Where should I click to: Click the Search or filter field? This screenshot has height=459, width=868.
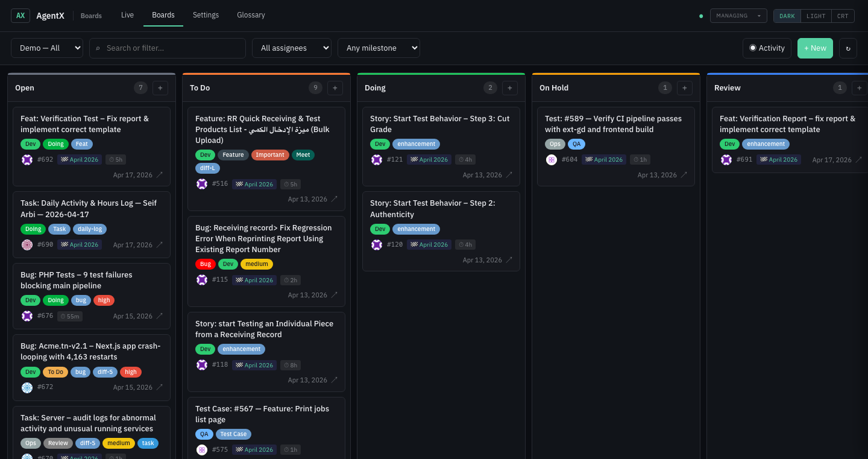pyautogui.click(x=168, y=48)
